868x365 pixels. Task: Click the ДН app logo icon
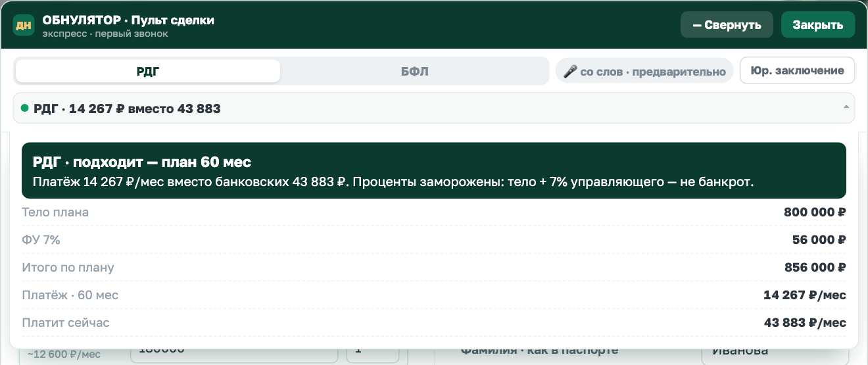24,26
